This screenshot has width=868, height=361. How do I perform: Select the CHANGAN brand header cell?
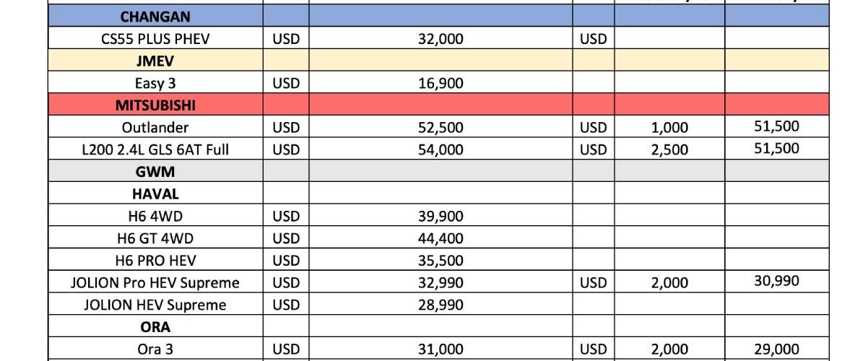(155, 16)
